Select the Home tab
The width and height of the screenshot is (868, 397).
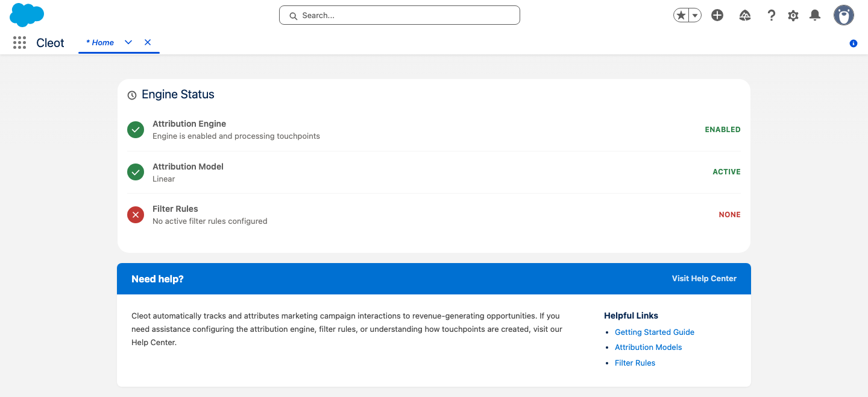pos(100,42)
